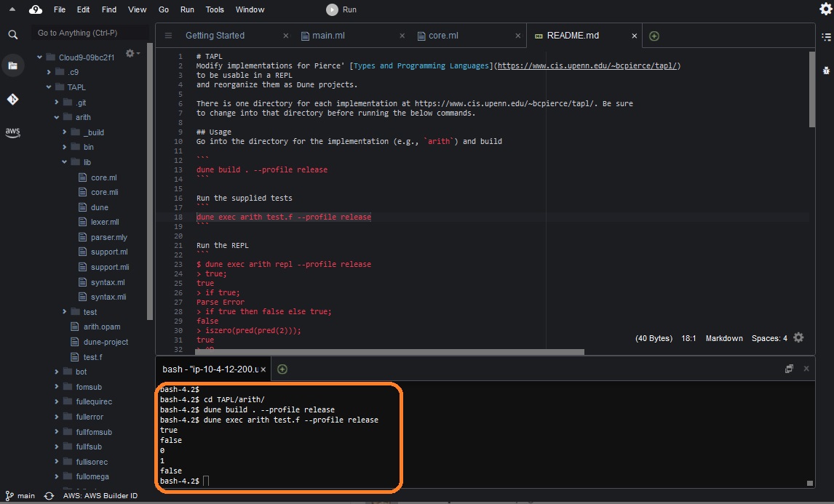Click the Run play button

click(x=341, y=9)
